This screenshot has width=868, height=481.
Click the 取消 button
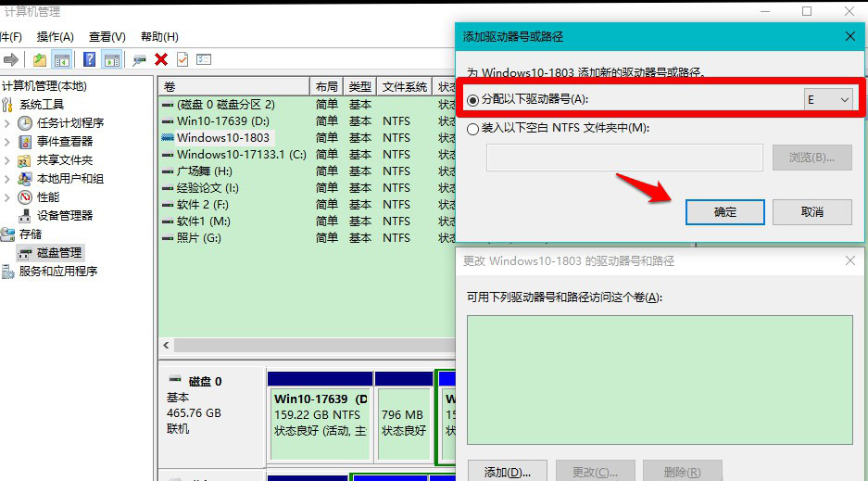(811, 212)
